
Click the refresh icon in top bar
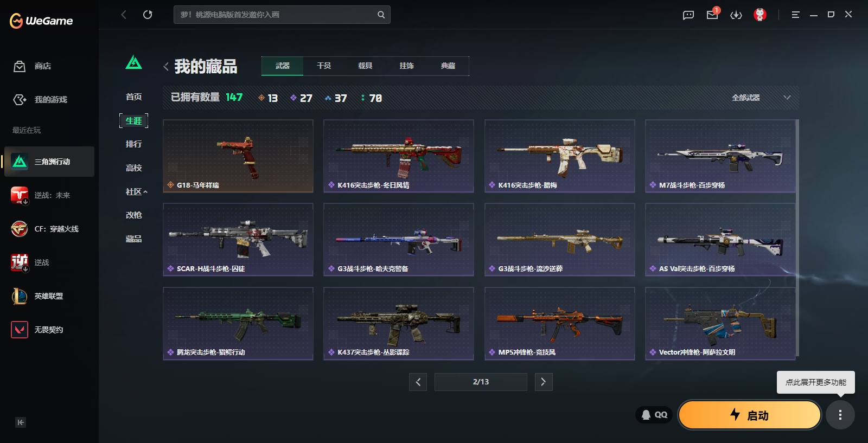pos(148,15)
